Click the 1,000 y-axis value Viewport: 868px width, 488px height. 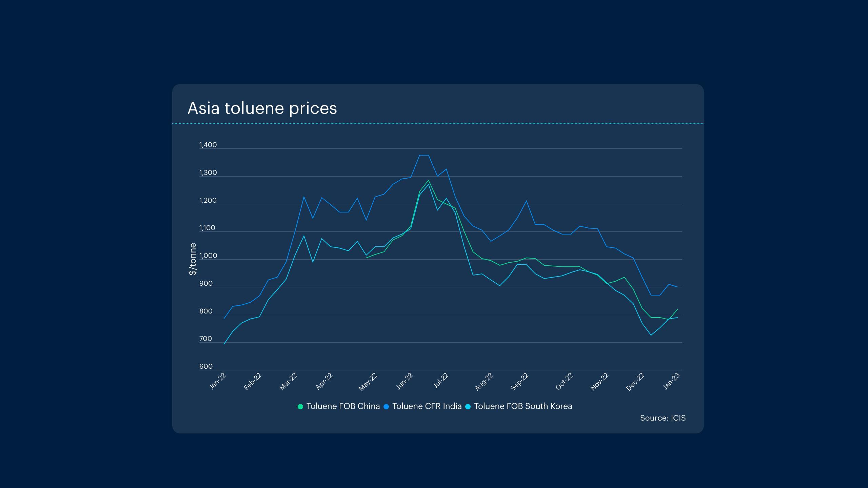pyautogui.click(x=208, y=256)
